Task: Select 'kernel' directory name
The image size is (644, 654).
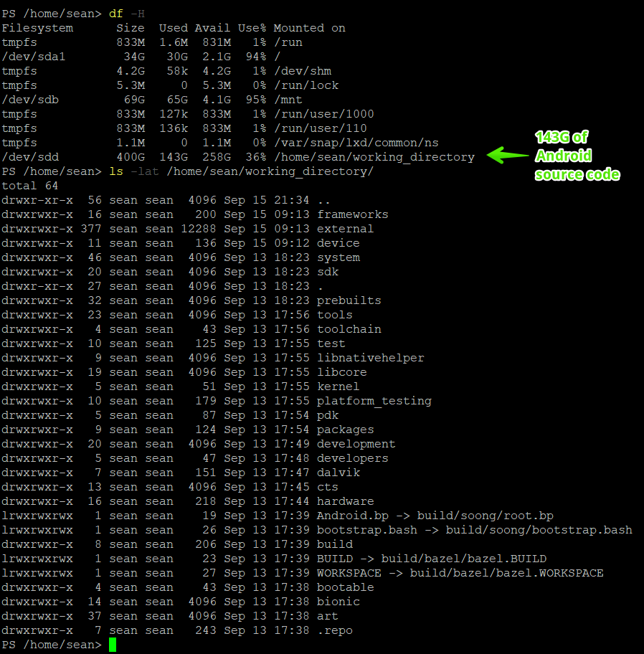Action: point(338,387)
